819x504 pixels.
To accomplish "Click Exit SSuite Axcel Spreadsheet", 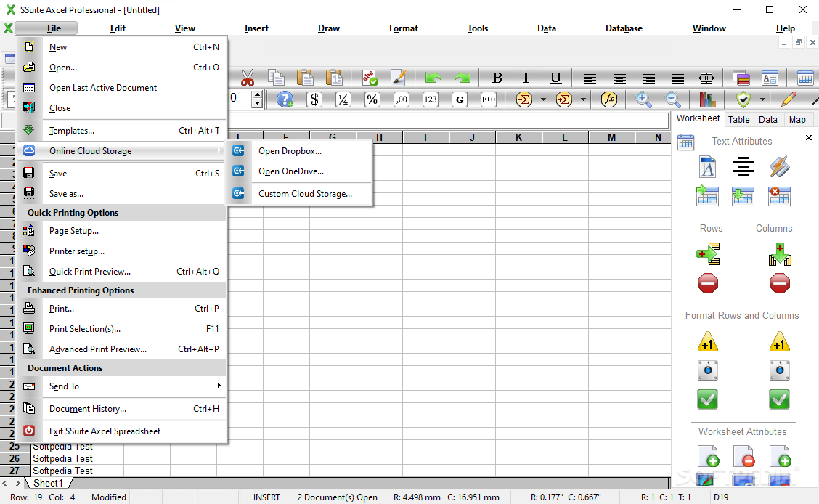I will (x=122, y=431).
